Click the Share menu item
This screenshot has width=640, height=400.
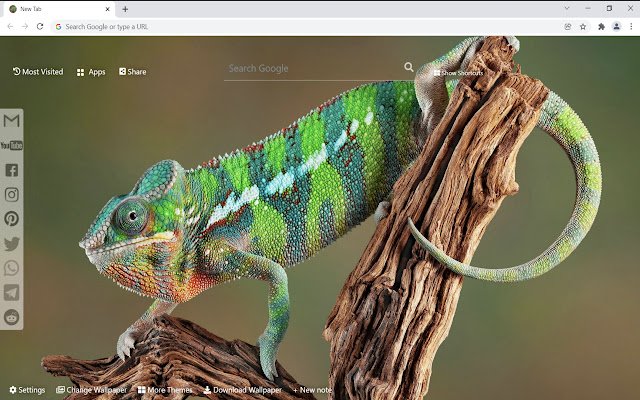pos(133,72)
